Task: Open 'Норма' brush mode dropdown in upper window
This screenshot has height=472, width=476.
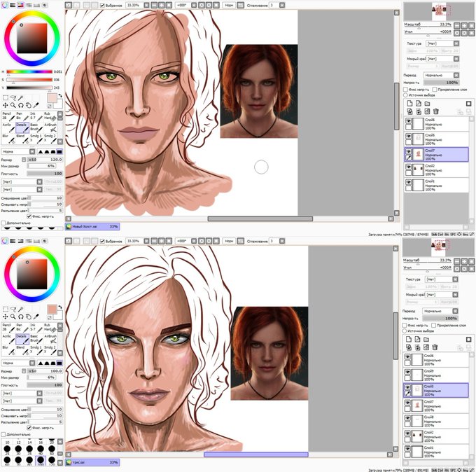Action: (x=18, y=151)
